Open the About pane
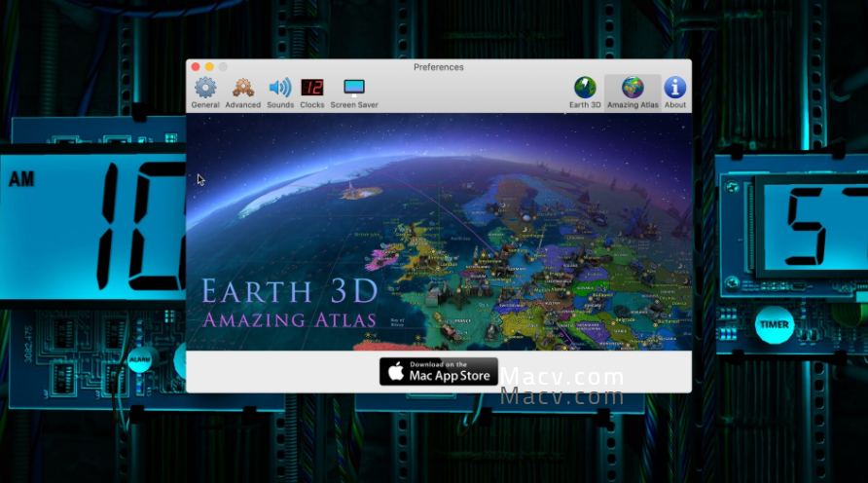868x483 pixels. (674, 93)
